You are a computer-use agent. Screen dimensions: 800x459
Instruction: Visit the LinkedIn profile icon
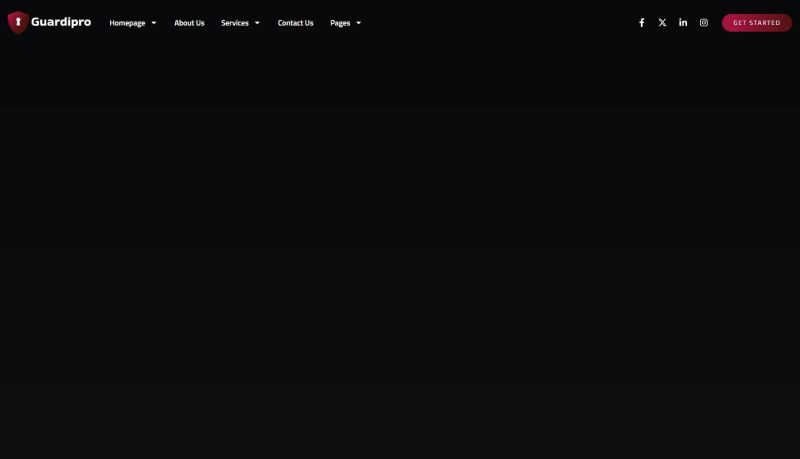tap(683, 23)
